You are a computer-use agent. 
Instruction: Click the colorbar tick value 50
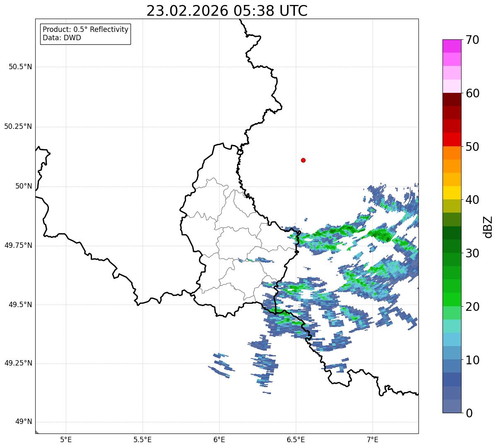pos(472,147)
